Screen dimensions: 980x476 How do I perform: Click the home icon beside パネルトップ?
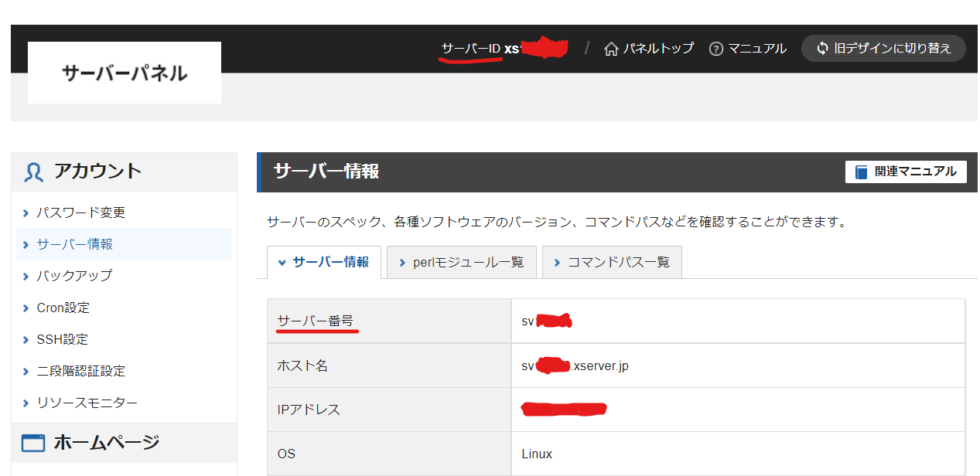(611, 48)
